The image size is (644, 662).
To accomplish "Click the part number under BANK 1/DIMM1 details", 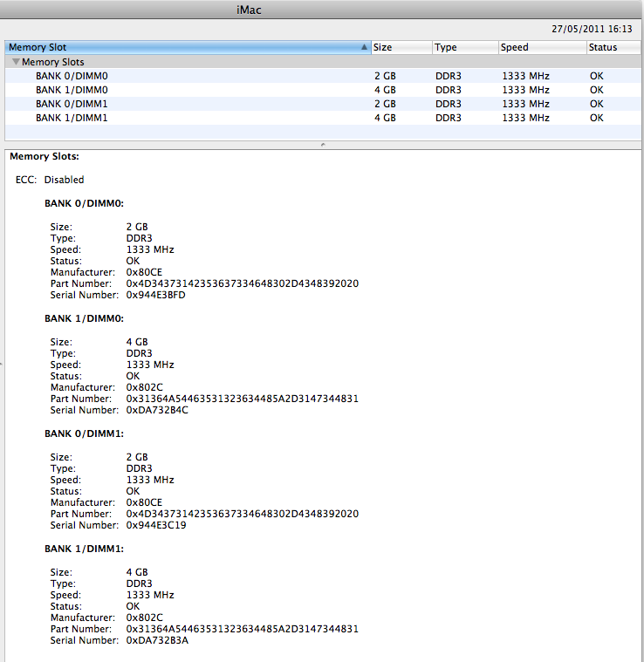I will point(243,629).
